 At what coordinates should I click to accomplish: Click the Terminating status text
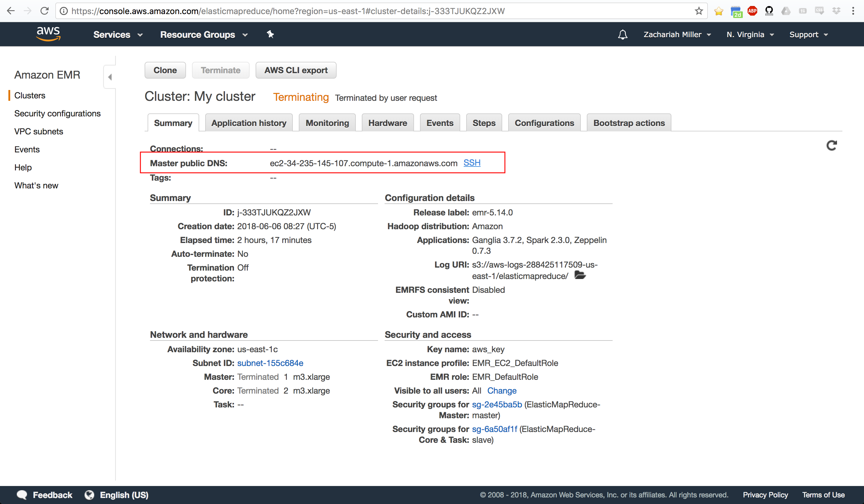tap(301, 97)
